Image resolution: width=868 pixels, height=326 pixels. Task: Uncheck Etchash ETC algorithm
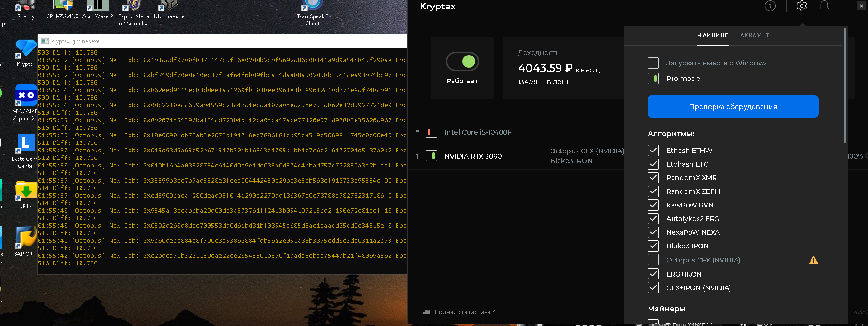click(x=653, y=164)
